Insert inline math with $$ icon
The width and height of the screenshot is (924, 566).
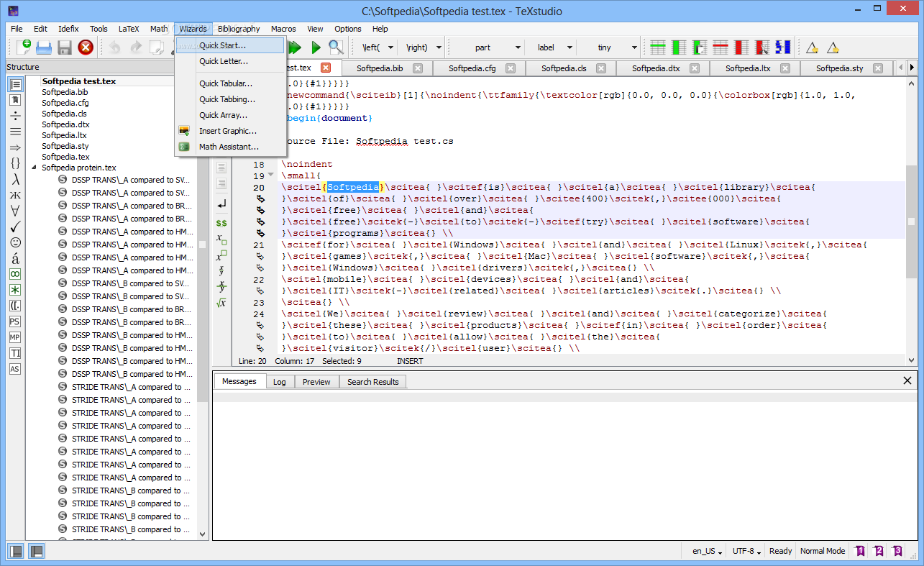click(x=221, y=223)
